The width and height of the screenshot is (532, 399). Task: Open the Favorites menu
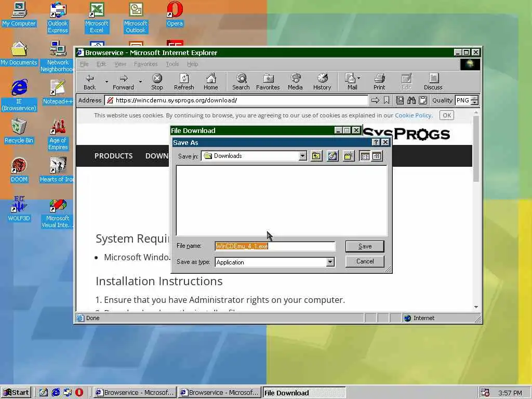point(146,64)
